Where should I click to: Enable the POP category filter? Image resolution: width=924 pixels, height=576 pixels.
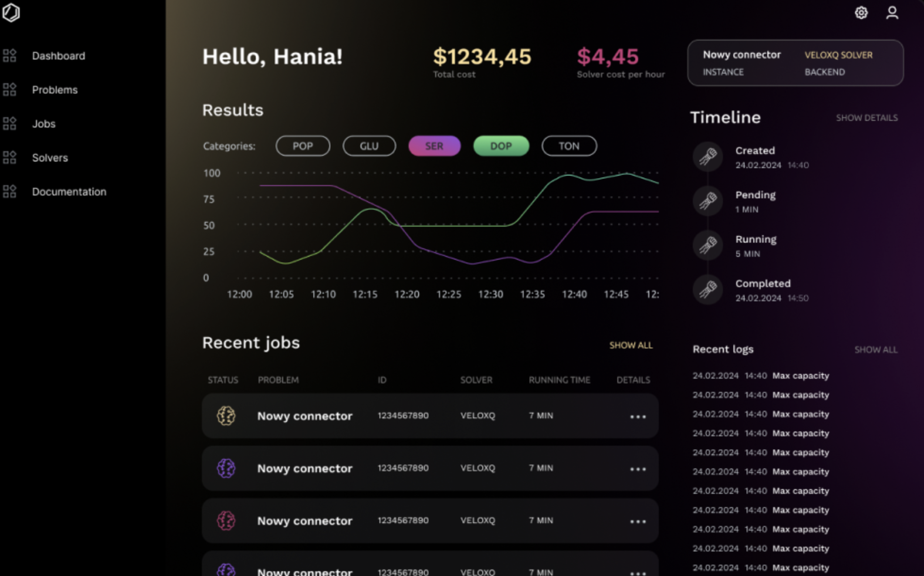pyautogui.click(x=302, y=146)
